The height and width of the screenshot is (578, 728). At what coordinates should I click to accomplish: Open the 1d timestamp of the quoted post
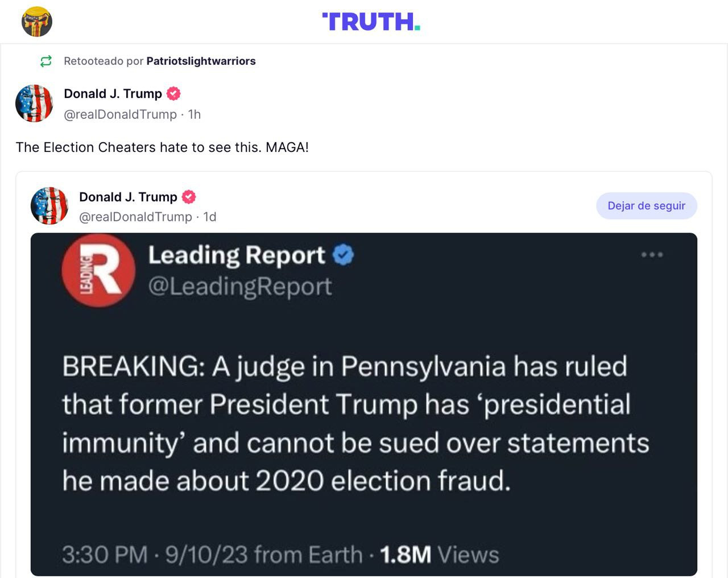click(x=210, y=217)
